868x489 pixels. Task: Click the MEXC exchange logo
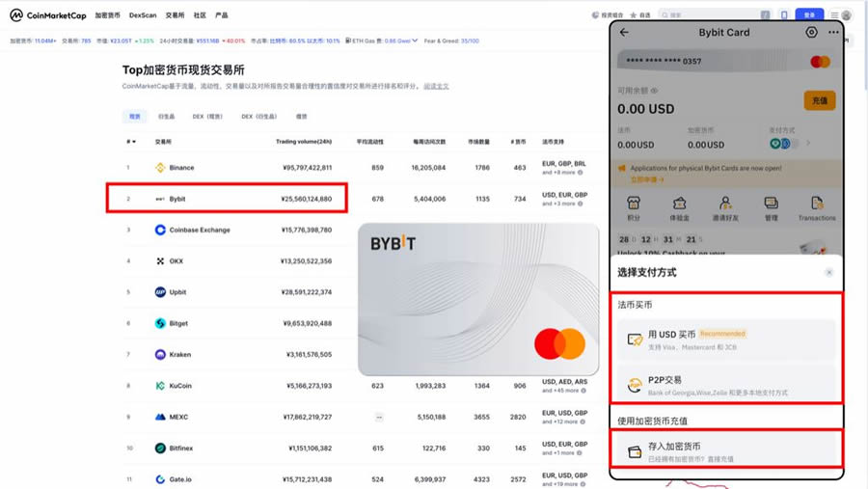click(160, 417)
